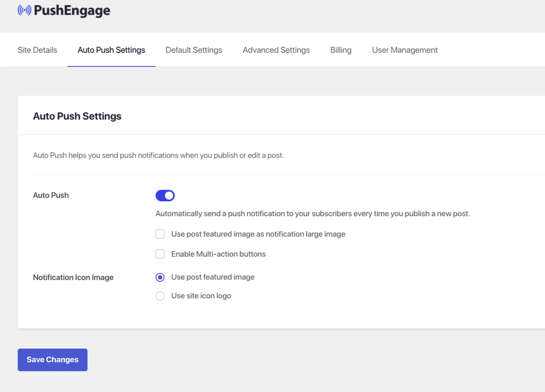Check the featured image as large image box
Image resolution: width=545 pixels, height=392 pixels.
point(160,234)
